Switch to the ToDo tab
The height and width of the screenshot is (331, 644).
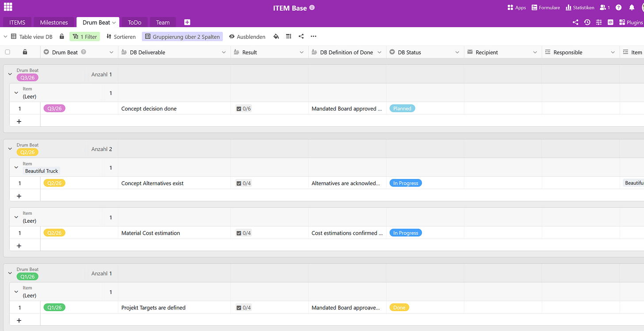[134, 22]
